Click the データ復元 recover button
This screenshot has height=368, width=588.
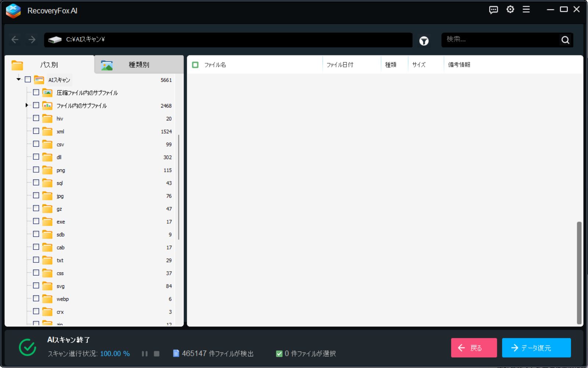(x=537, y=348)
